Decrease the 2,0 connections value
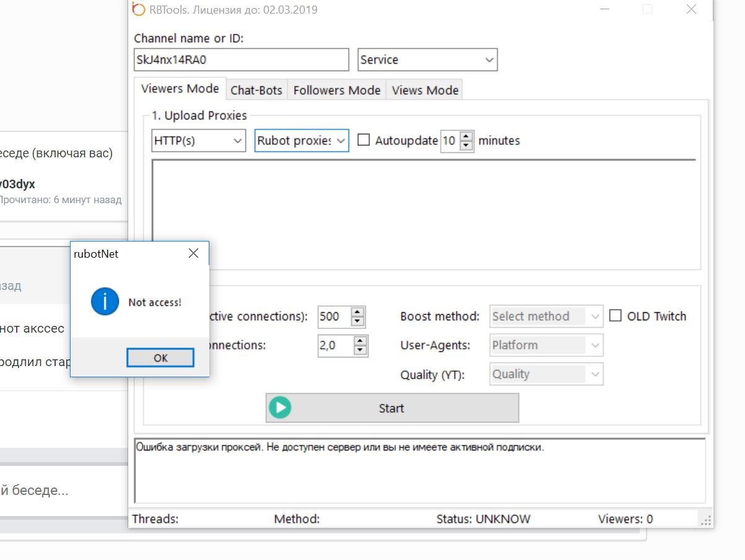The height and width of the screenshot is (560, 745). (x=360, y=351)
